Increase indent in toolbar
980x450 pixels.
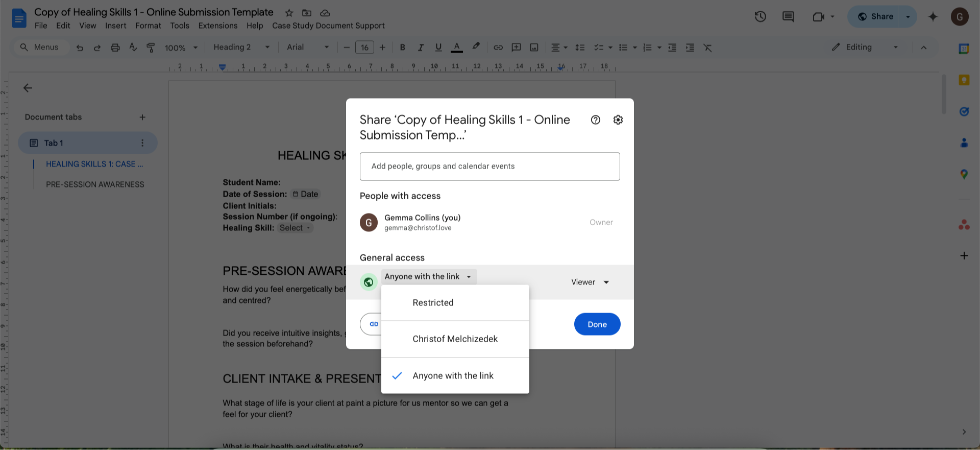point(690,48)
